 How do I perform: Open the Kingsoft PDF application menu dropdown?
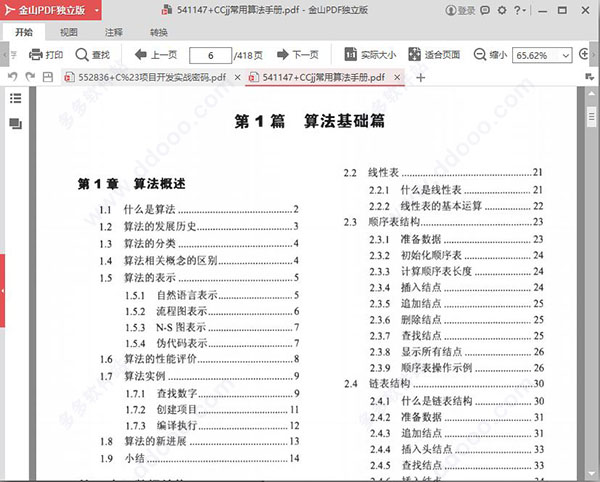[96, 10]
